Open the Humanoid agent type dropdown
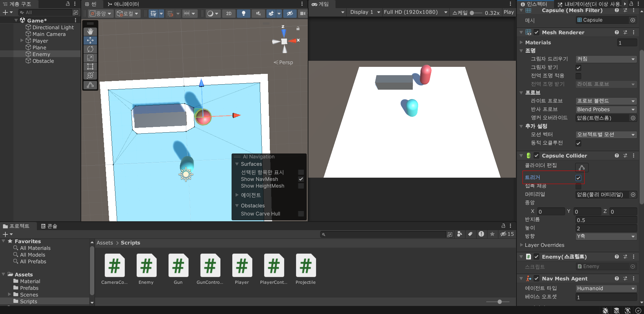 click(606, 288)
